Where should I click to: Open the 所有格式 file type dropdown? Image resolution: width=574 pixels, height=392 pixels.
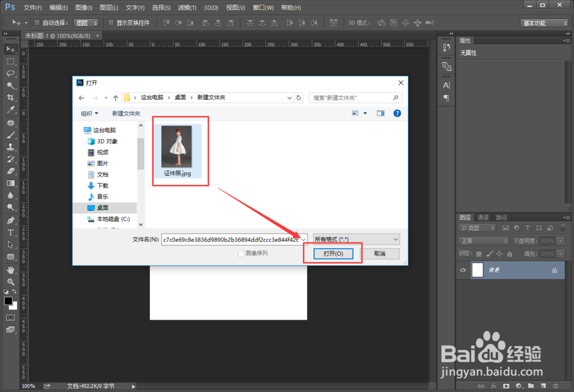point(356,239)
